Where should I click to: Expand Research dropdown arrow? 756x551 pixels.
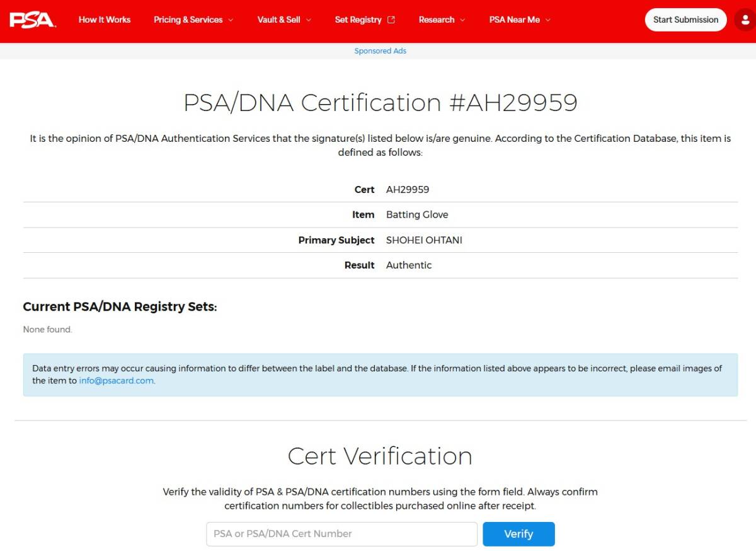[x=462, y=20]
